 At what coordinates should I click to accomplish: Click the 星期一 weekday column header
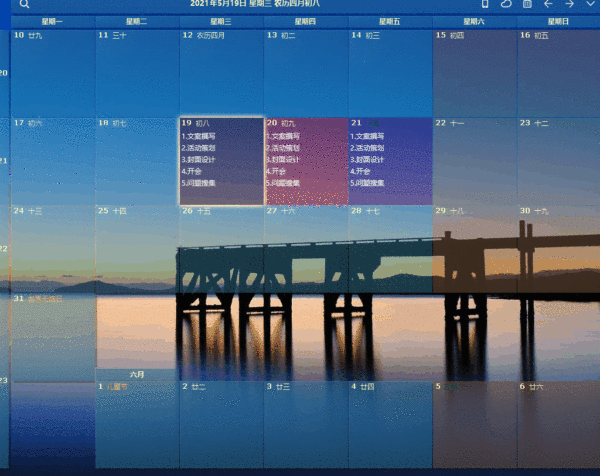pyautogui.click(x=52, y=21)
